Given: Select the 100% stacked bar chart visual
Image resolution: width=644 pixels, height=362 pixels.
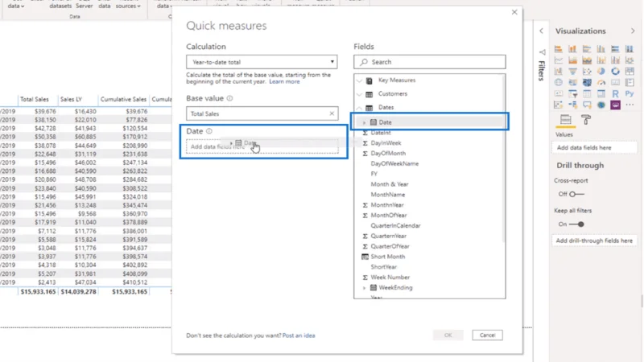Looking at the screenshot, I should click(x=615, y=49).
